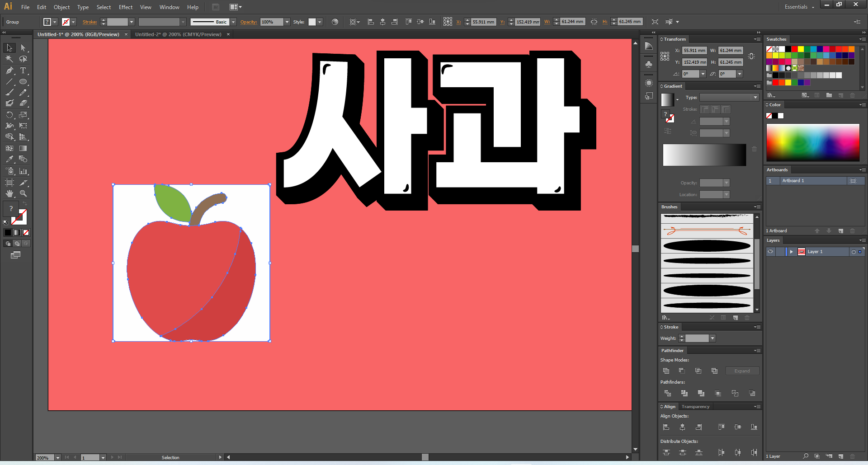Select the Magic Wand tool
Image resolution: width=868 pixels, height=465 pixels.
9,59
